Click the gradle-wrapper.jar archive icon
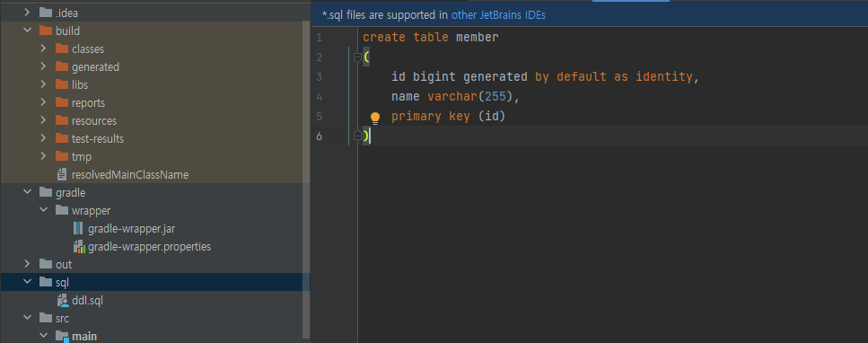 (79, 228)
